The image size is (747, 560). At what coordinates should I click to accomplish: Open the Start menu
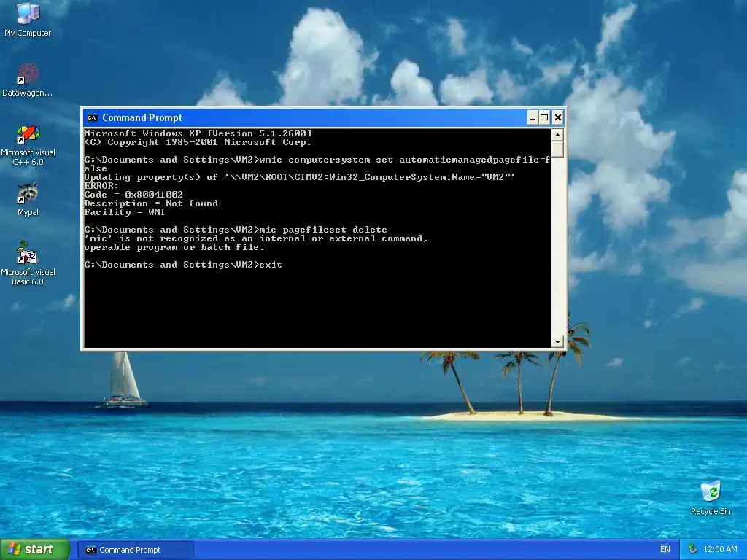coord(35,550)
